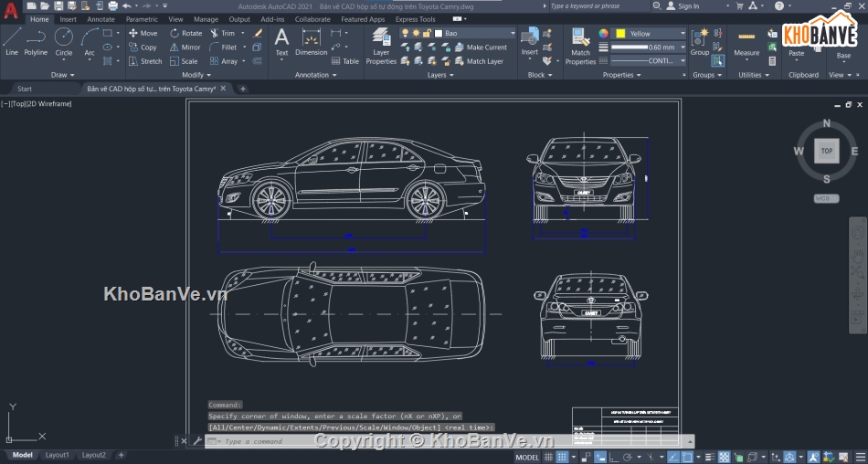Open the Parametric ribbon tab
The width and height of the screenshot is (868, 464).
click(x=142, y=19)
